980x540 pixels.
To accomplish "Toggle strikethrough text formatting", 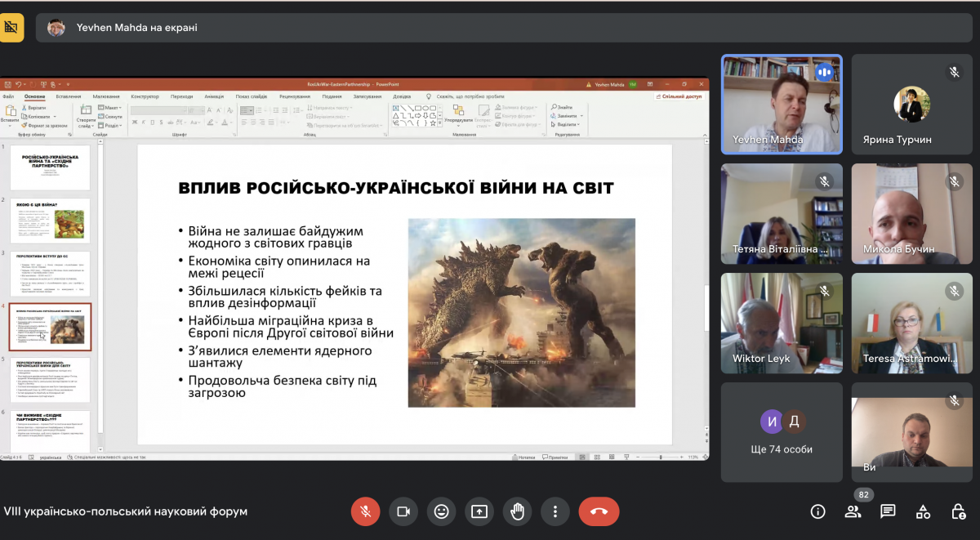I will coord(172,123).
